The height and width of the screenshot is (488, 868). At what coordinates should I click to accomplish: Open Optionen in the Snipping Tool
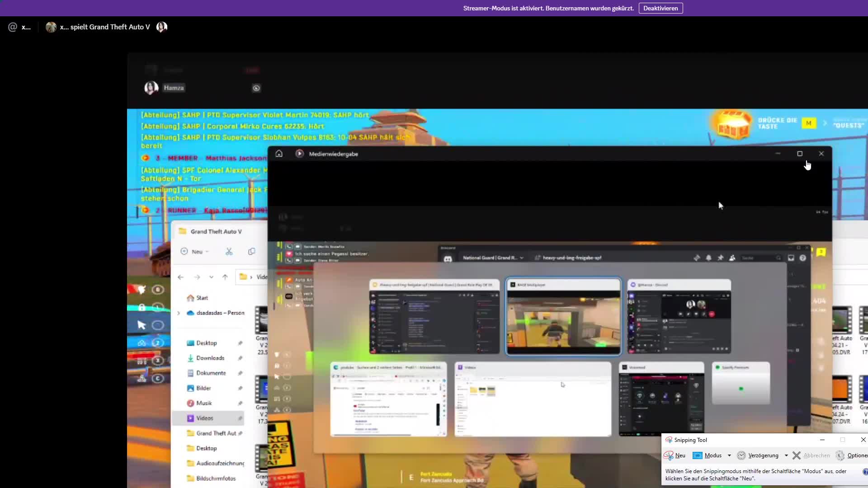tap(852, 455)
